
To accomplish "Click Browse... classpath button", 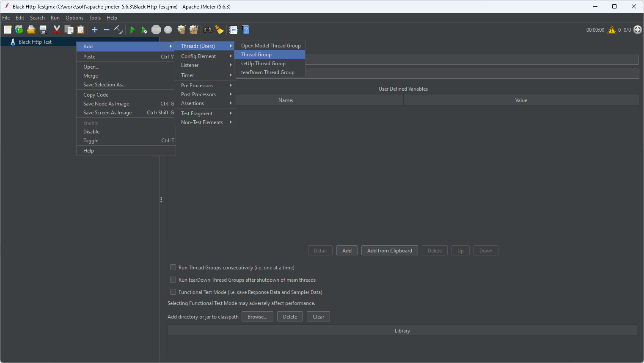I will (257, 316).
